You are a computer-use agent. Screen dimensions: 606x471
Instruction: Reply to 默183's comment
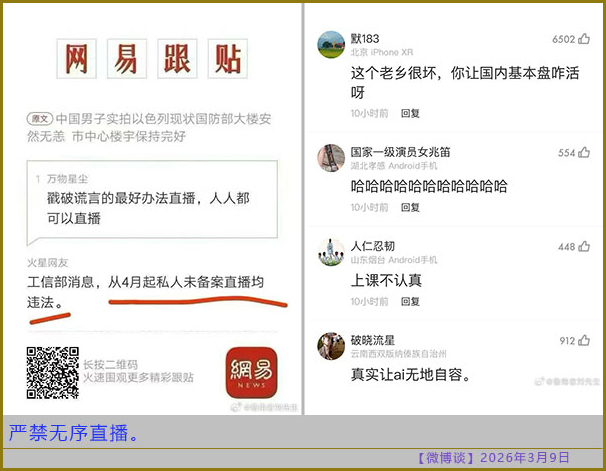coord(410,113)
